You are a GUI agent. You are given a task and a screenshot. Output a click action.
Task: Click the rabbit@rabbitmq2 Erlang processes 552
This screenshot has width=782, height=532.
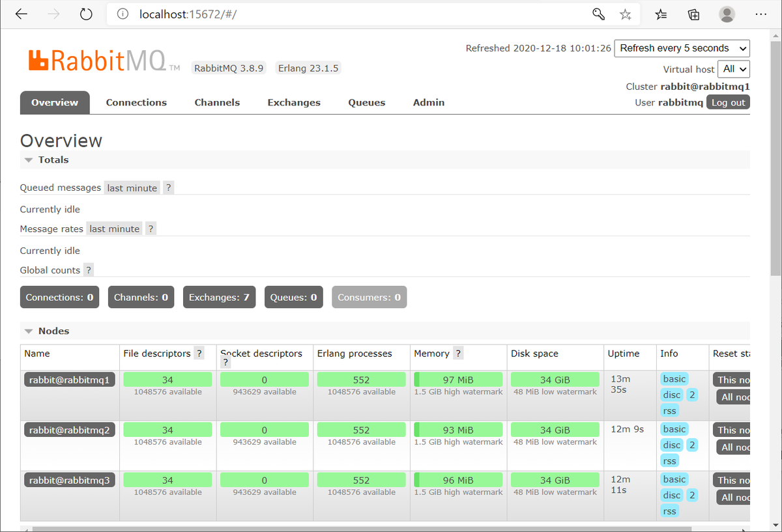coord(361,430)
